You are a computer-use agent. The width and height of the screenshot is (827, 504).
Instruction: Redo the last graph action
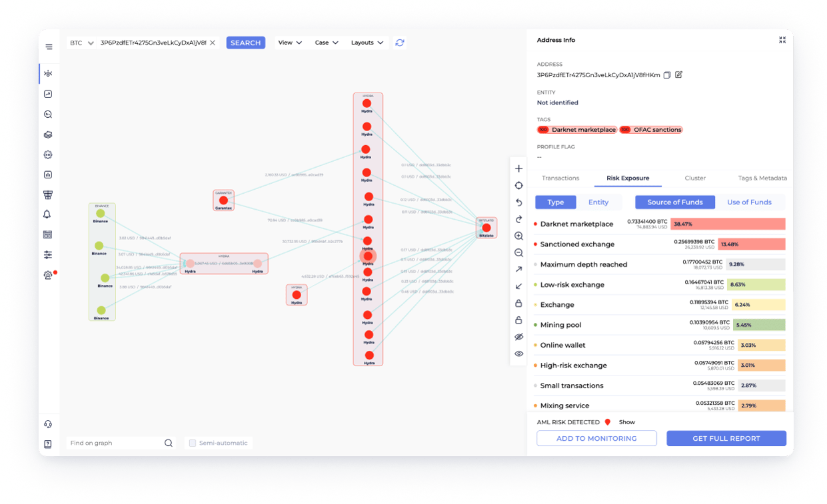(519, 219)
